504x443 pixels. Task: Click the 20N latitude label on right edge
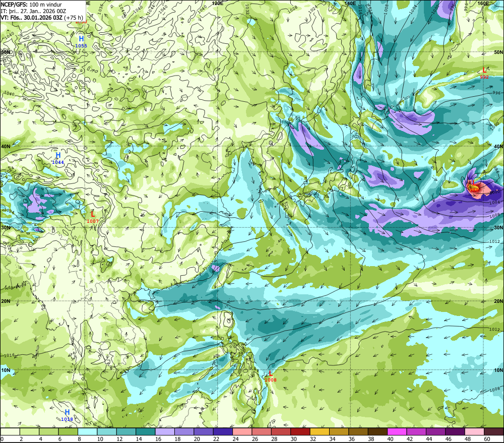point(498,301)
